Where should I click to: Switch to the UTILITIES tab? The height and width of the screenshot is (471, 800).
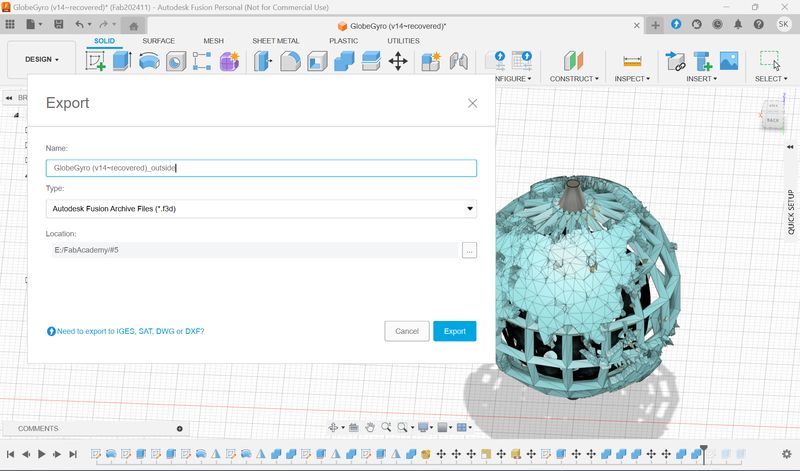[x=403, y=41]
